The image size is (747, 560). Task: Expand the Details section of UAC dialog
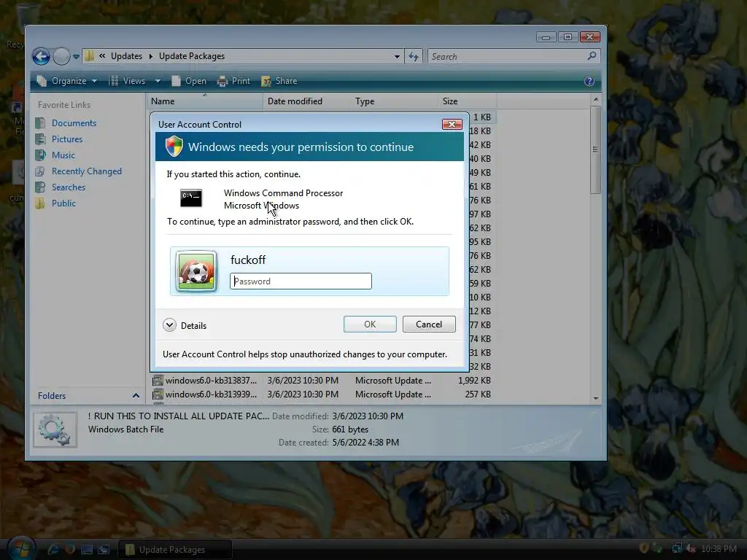click(x=185, y=325)
